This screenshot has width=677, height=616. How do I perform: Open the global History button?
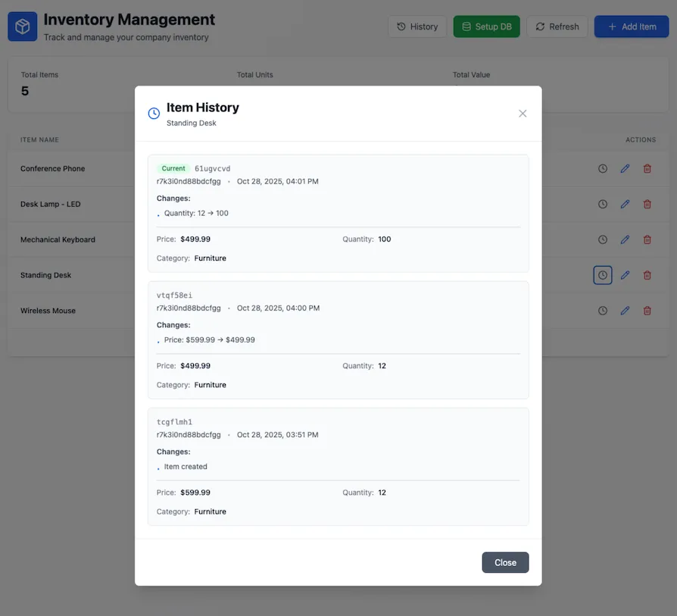417,27
